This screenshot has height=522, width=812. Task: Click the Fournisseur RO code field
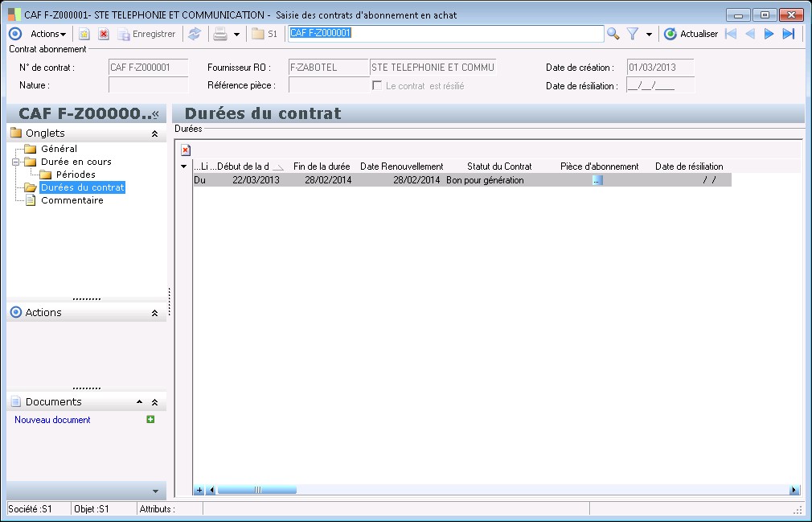pyautogui.click(x=328, y=68)
